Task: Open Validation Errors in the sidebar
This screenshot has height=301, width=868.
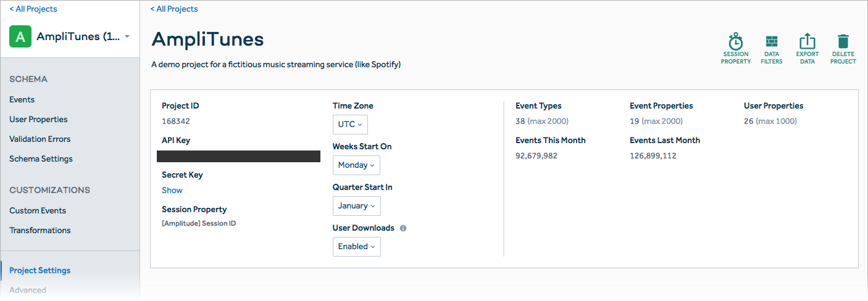Action: pos(40,139)
